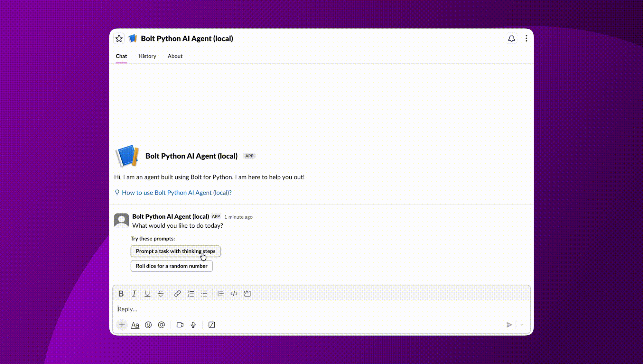
Task: Insert a link with the link icon
Action: 177,294
